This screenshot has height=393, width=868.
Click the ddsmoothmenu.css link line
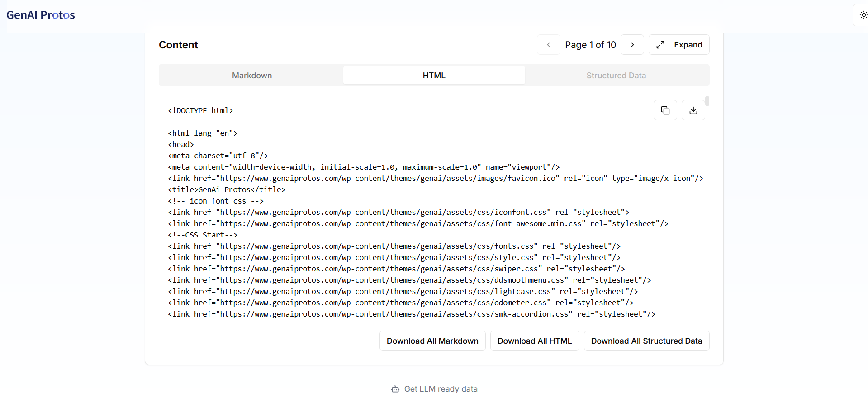pos(409,280)
